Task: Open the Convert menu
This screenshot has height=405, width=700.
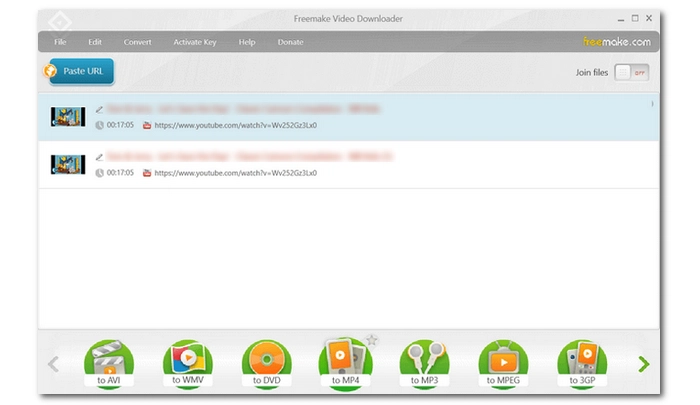Action: pyautogui.click(x=138, y=42)
